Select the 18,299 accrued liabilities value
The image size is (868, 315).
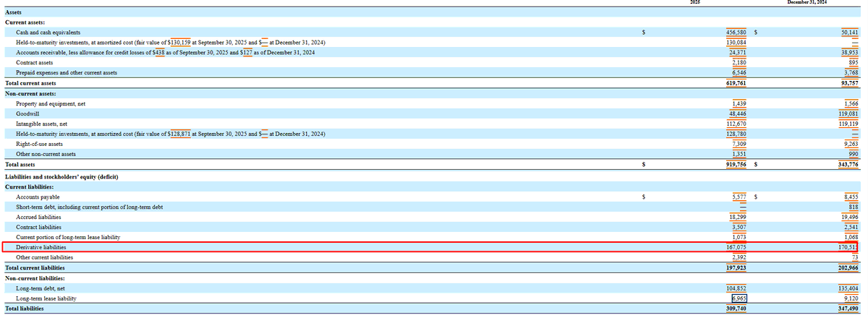pos(738,217)
